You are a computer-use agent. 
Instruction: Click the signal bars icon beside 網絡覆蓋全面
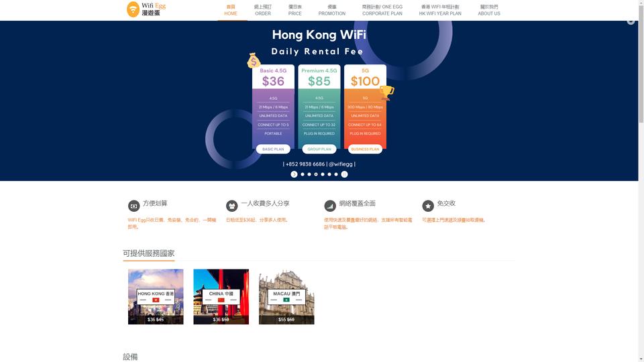pos(330,206)
